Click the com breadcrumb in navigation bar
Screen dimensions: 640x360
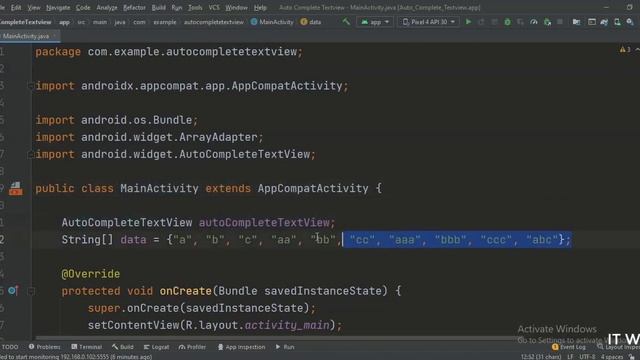(139, 22)
